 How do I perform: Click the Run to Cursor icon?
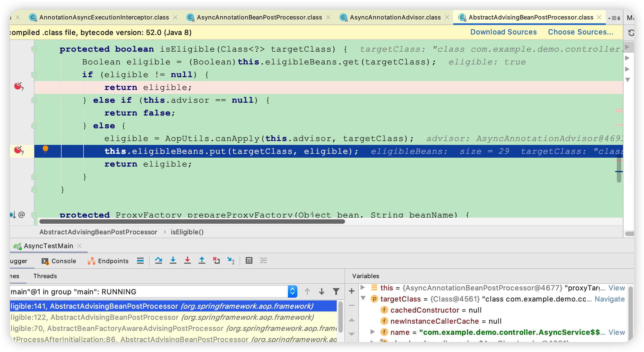[231, 260]
